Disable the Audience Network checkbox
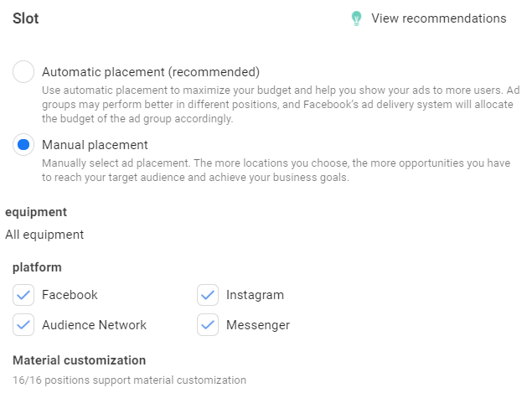532x398 pixels. coord(23,325)
